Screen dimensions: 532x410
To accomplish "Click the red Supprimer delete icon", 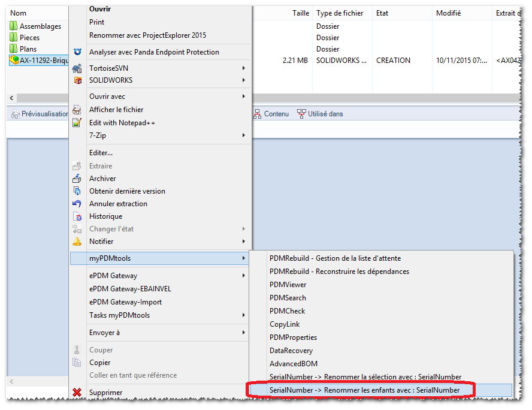I will pos(77,393).
